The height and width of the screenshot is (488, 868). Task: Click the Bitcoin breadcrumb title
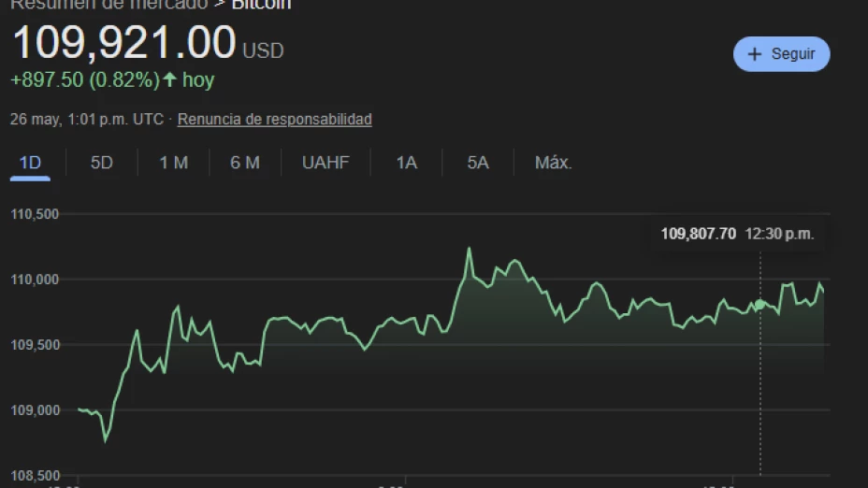click(261, 5)
